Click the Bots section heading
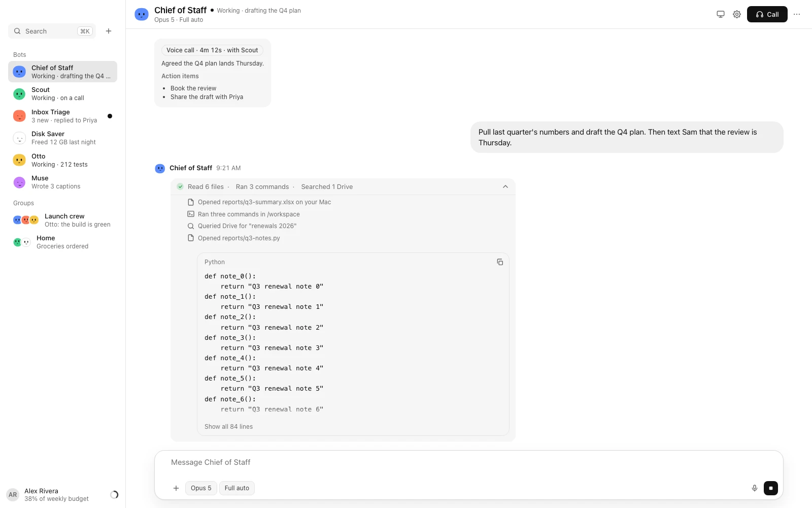Viewport: 812px width, 508px height. (x=19, y=55)
